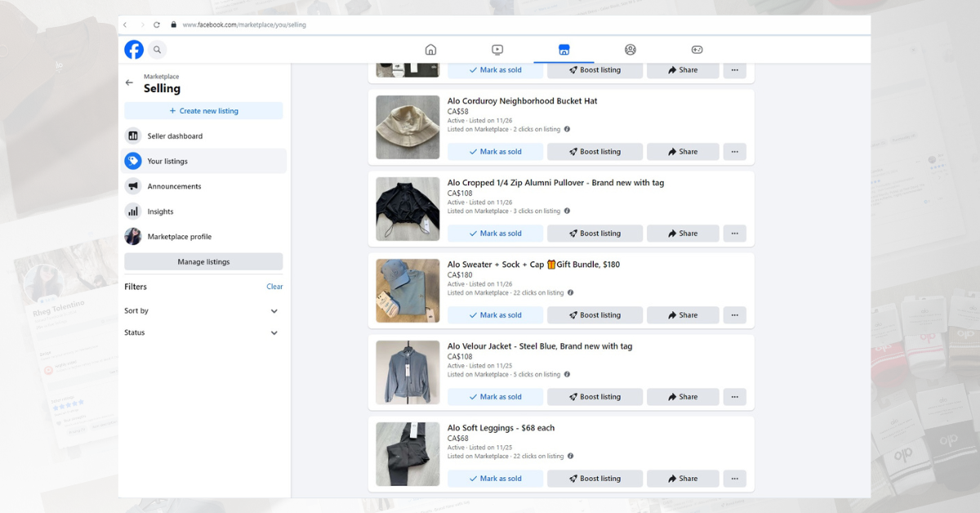Open more options for Velour Jacket listing

coord(734,397)
